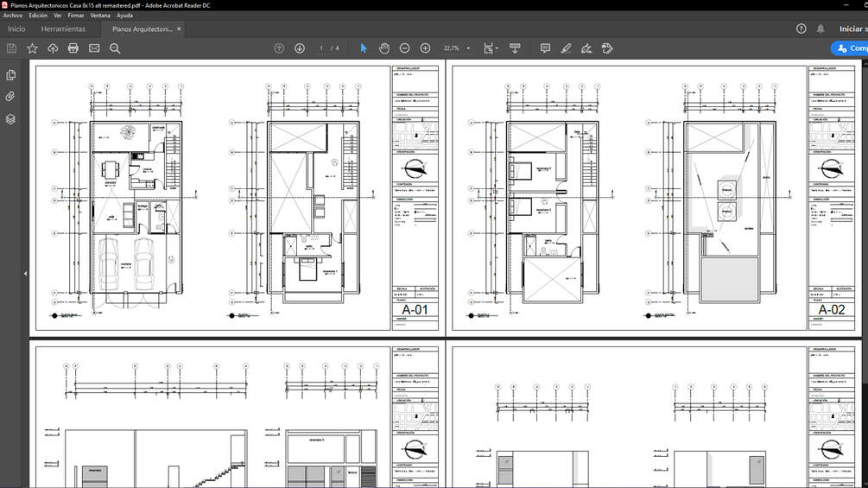
Task: Open the layers panel
Action: [x=10, y=119]
